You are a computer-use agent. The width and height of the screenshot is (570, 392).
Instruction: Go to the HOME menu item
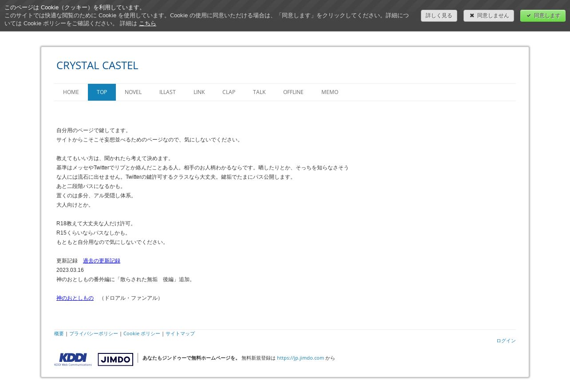pos(71,92)
